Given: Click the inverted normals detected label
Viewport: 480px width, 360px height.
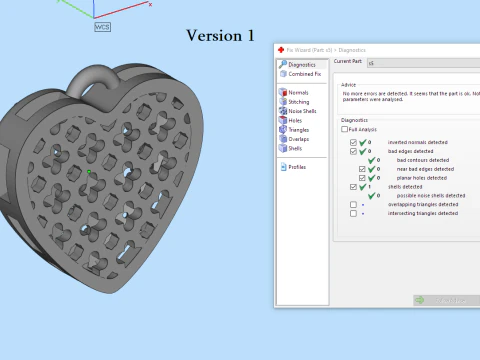Looking at the screenshot, I should click(x=418, y=142).
